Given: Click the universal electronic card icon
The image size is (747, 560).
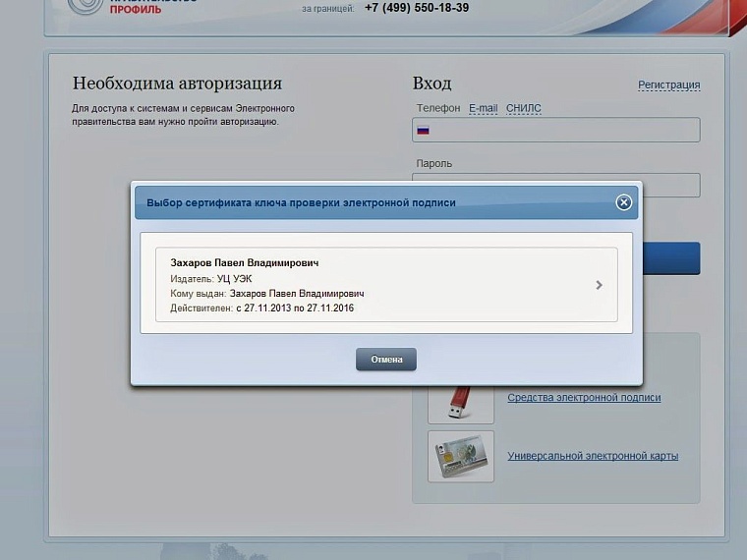Looking at the screenshot, I should (x=460, y=456).
